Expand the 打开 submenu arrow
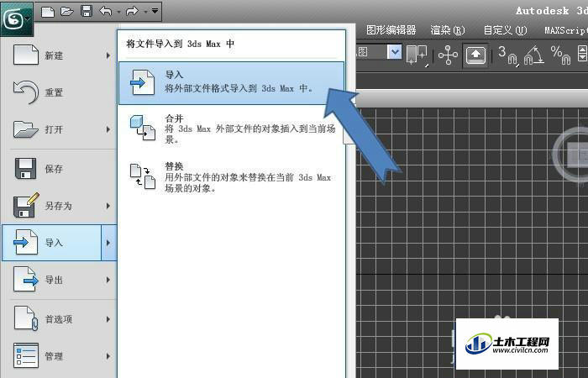Image resolution: width=588 pixels, height=378 pixels. coord(108,129)
